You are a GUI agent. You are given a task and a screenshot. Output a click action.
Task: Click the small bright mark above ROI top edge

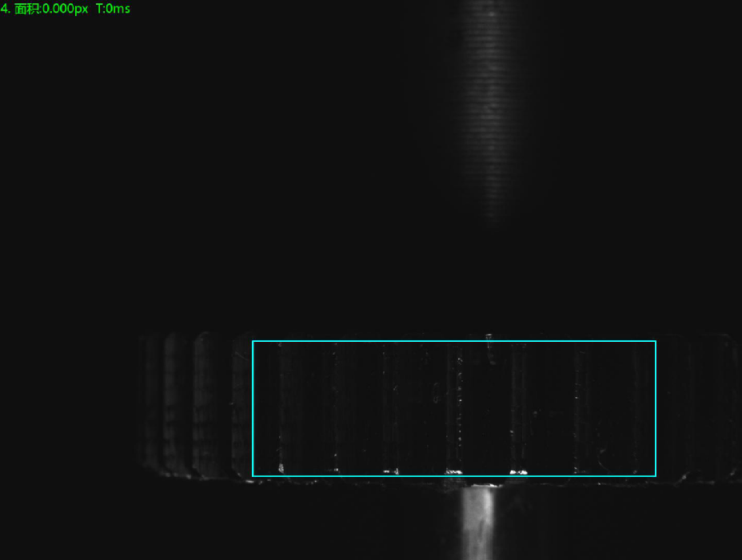(x=489, y=336)
